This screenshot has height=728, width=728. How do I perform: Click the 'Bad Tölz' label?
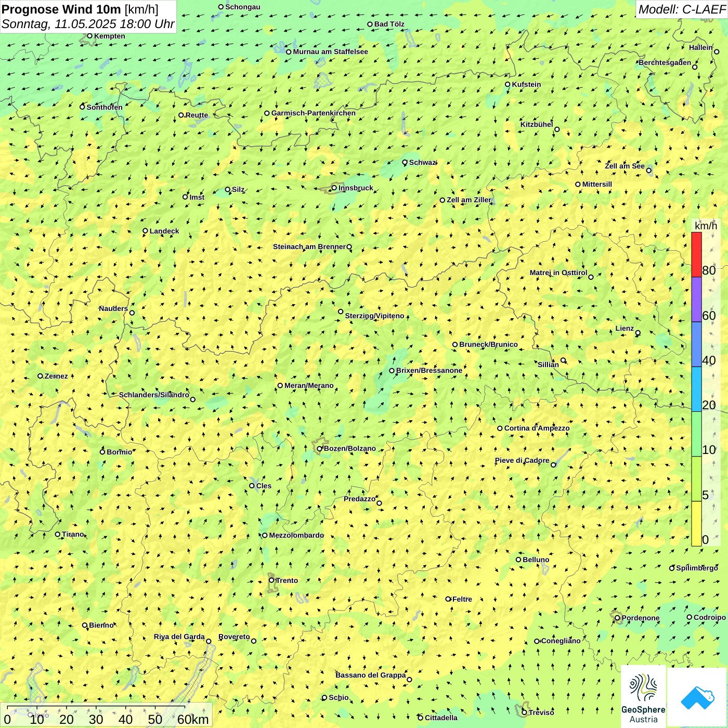click(x=389, y=24)
